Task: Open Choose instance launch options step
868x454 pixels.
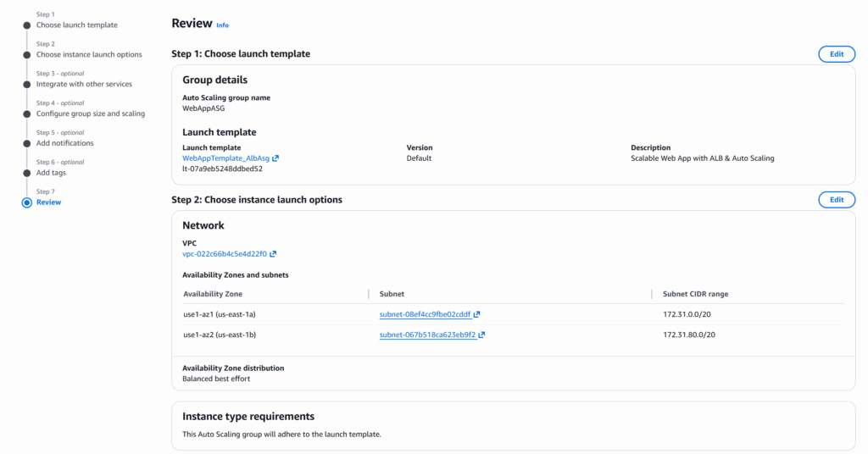Action: (89, 55)
